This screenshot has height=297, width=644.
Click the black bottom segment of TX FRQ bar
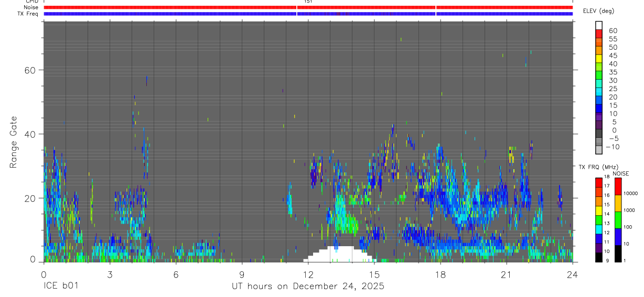[599, 257]
